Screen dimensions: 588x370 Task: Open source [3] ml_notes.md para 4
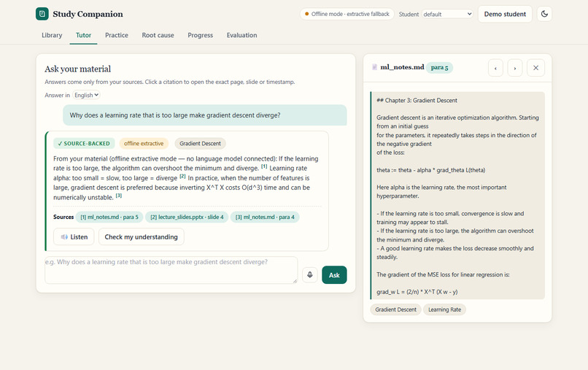[x=265, y=217]
